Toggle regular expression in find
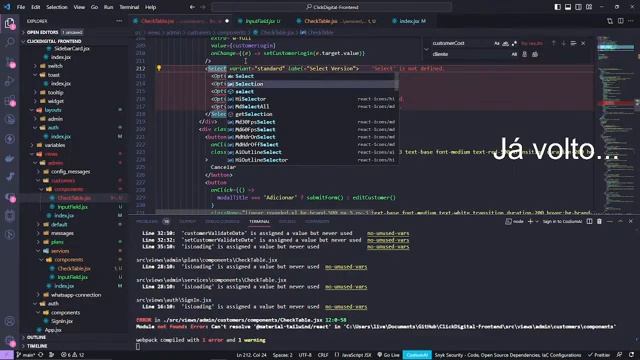The width and height of the screenshot is (640, 360). (514, 43)
